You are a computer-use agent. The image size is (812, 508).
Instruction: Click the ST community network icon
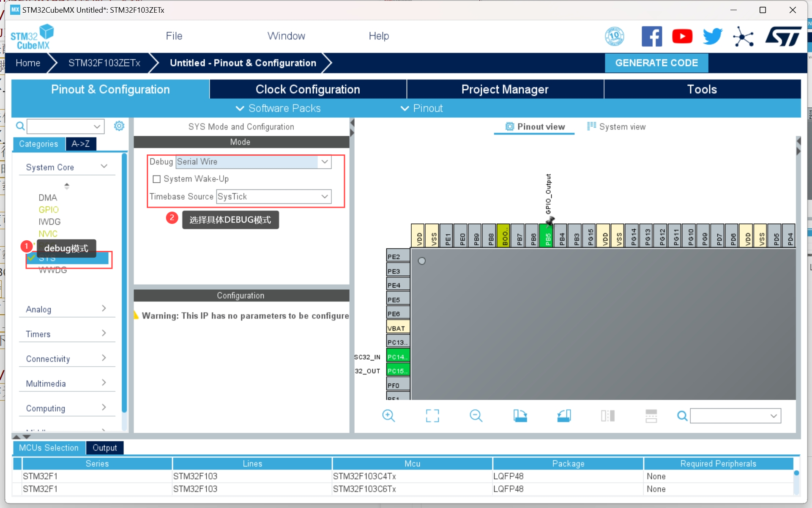click(743, 36)
